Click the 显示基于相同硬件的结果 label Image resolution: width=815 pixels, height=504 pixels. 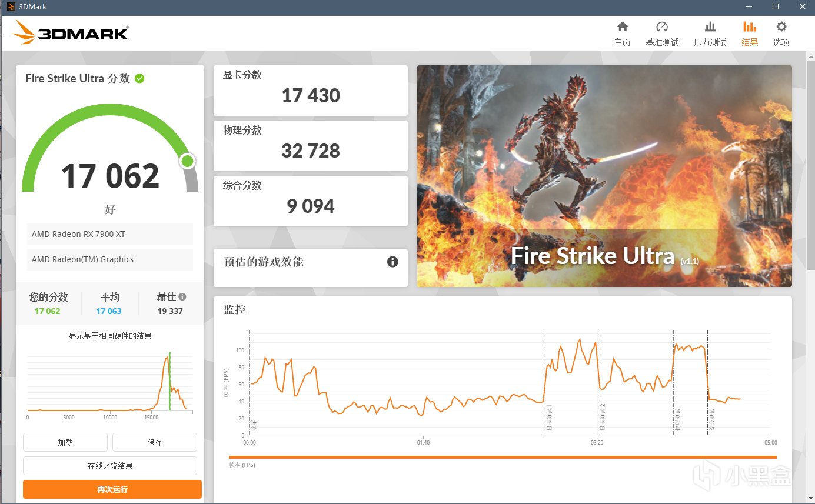pos(110,336)
